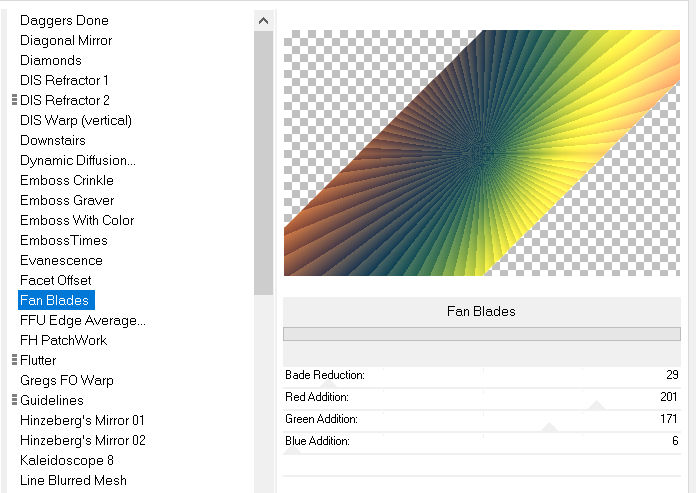Viewport: 696px width, 493px height.
Task: Select Daggers Done in the filter list
Action: 64,20
